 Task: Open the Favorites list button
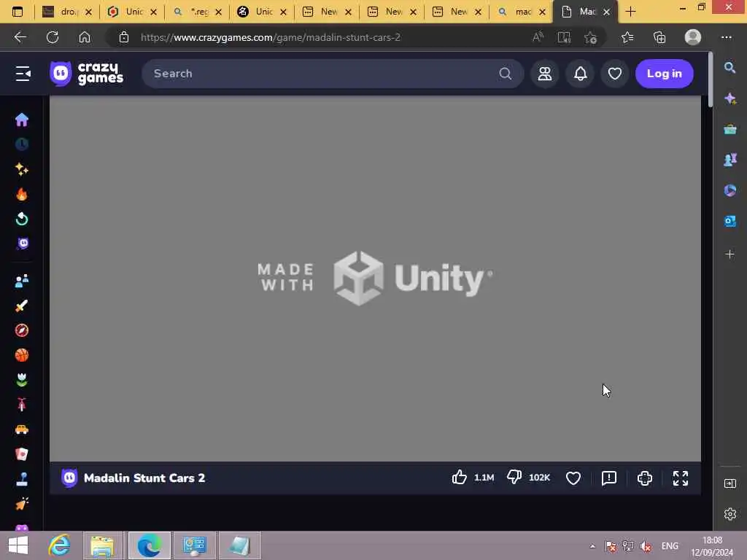point(627,37)
